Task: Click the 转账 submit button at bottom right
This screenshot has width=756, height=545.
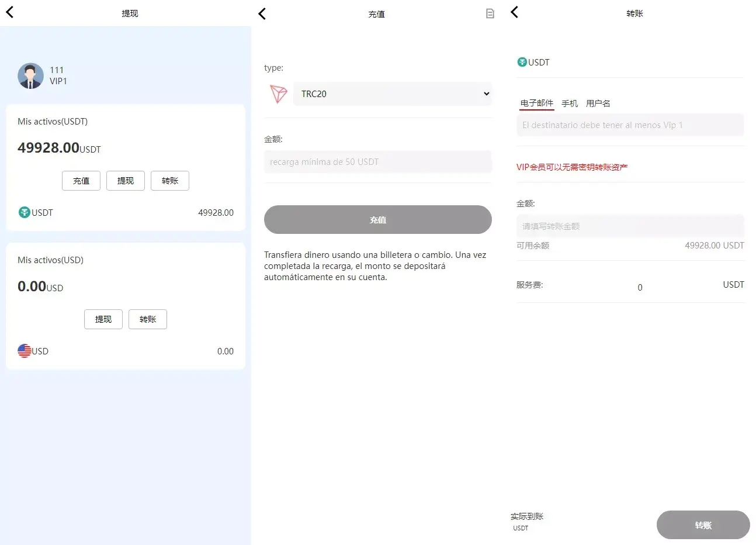Action: click(x=703, y=525)
